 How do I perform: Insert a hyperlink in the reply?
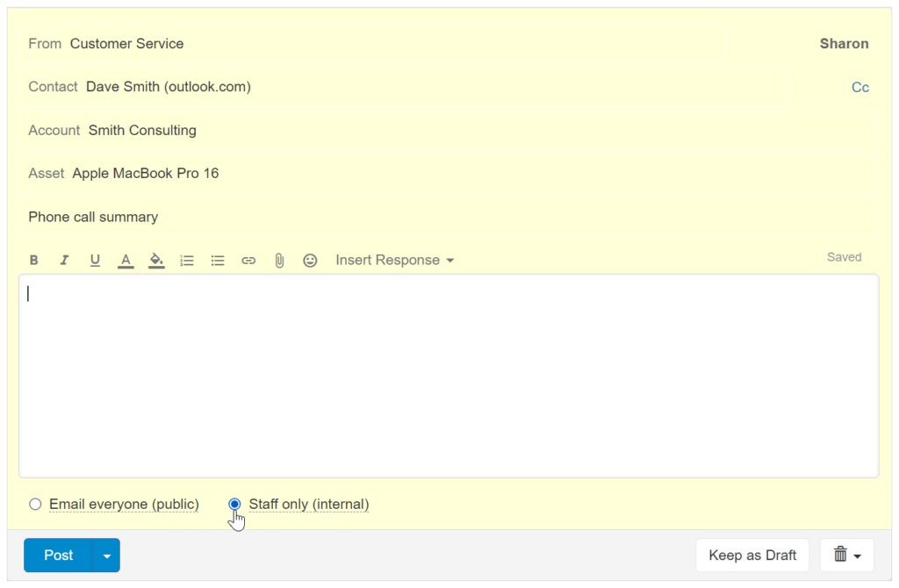pos(248,260)
